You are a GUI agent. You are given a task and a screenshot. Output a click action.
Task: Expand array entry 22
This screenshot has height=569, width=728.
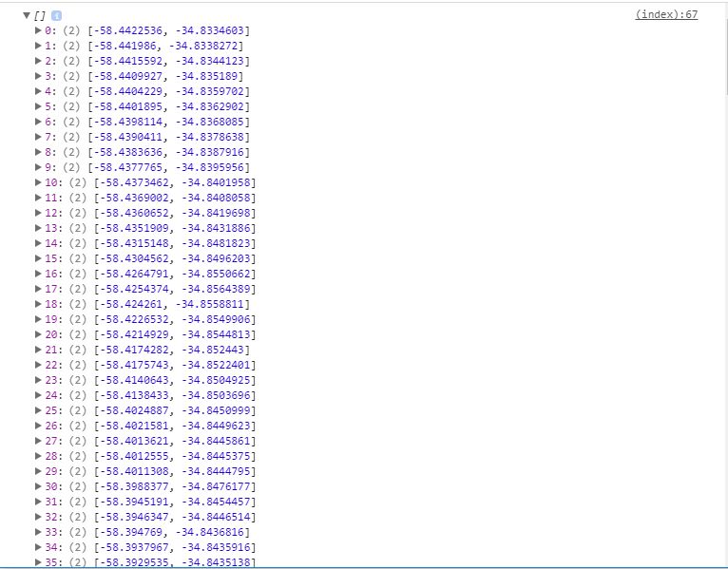[x=38, y=365]
